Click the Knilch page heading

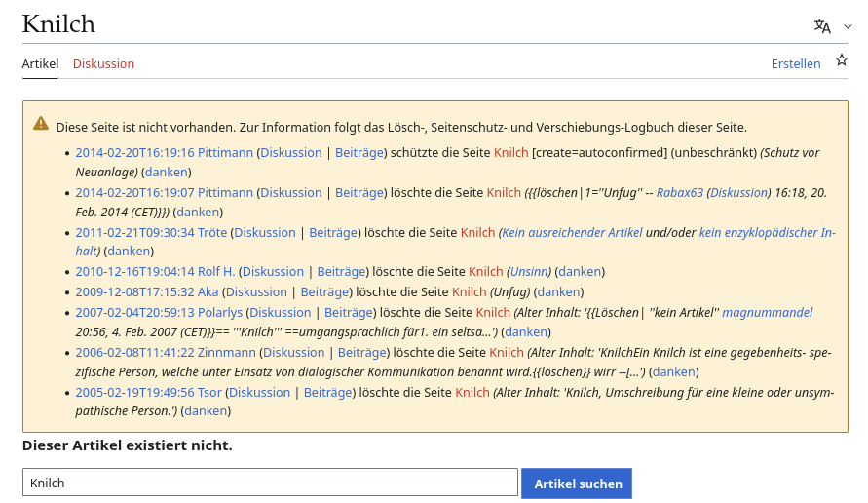tap(58, 23)
